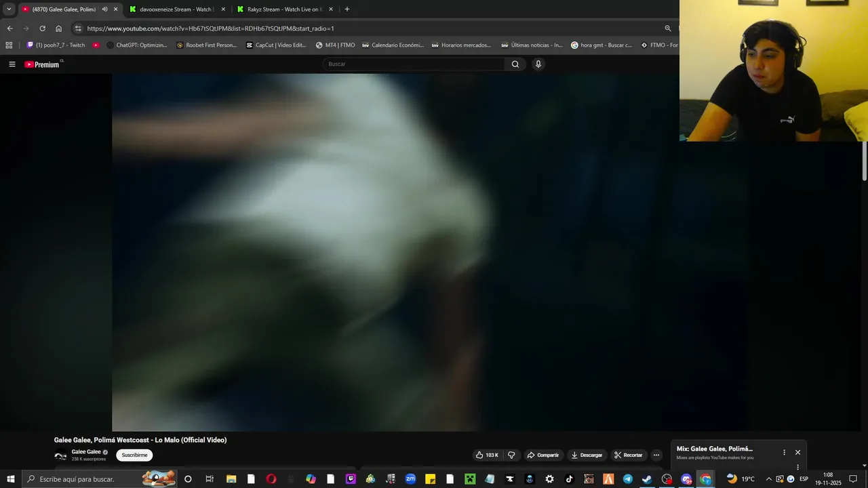Close the Rakyz Stream tab
Viewport: 868px width, 488px height.
(x=331, y=9)
